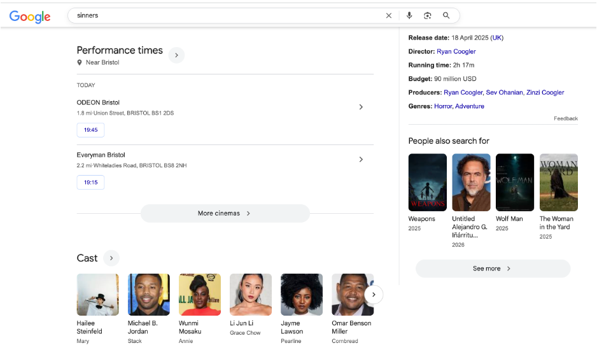Open producer Zinzi Coogler link
Screen dimensions: 597x364
(x=545, y=92)
